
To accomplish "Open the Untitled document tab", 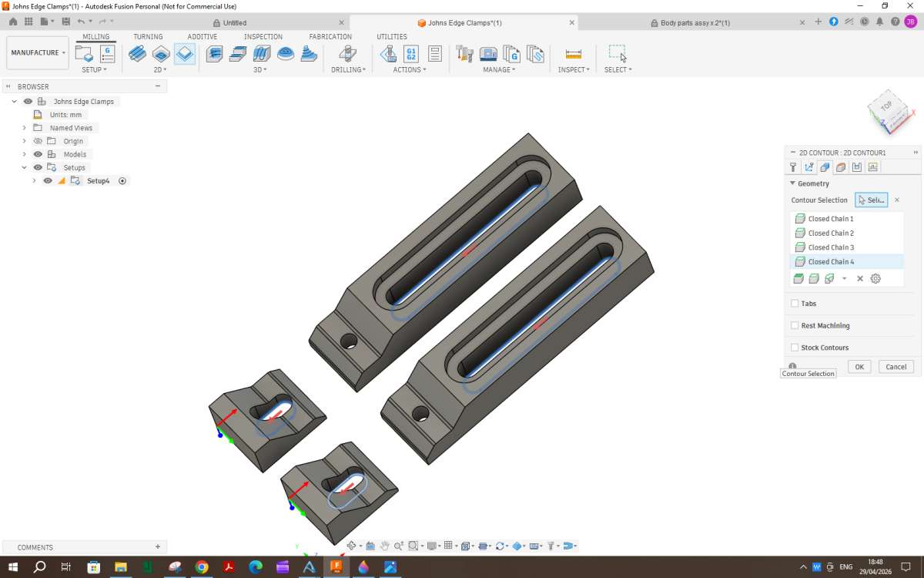I will (235, 23).
